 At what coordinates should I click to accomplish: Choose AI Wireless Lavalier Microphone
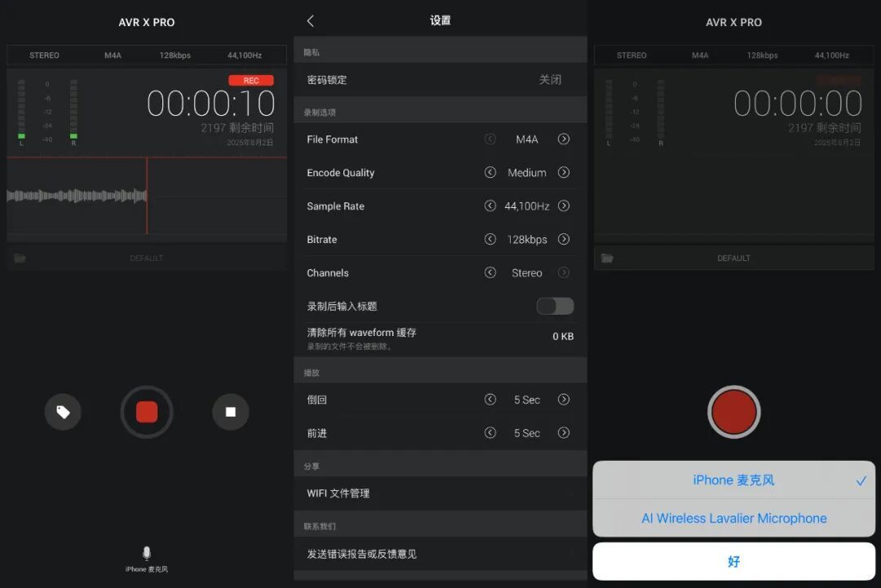(x=734, y=518)
